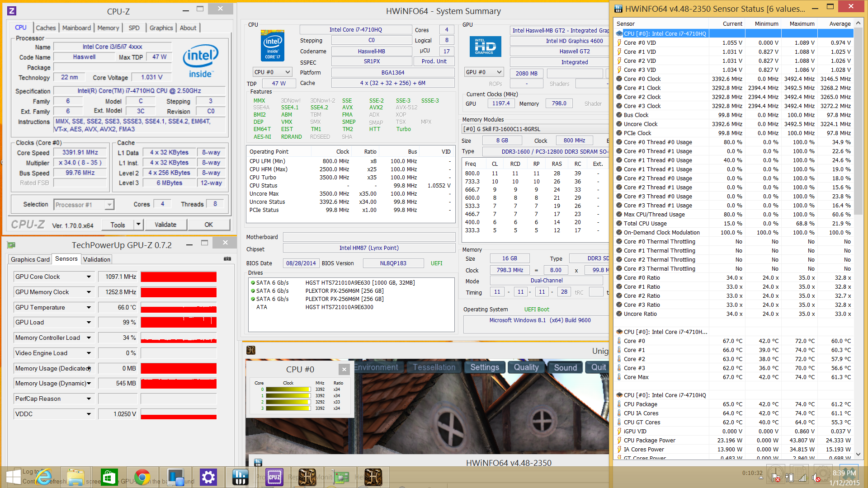The image size is (868, 488).
Task: Click the up arrow on the sensor list scrollbar
Action: pyautogui.click(x=858, y=23)
